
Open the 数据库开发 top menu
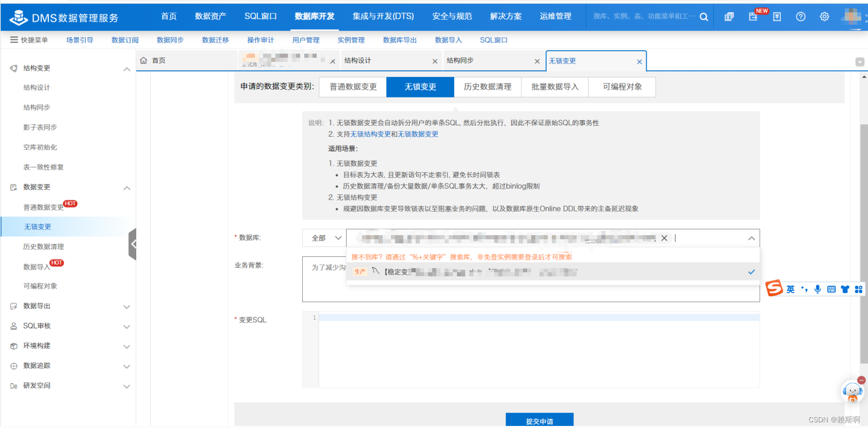coord(315,17)
